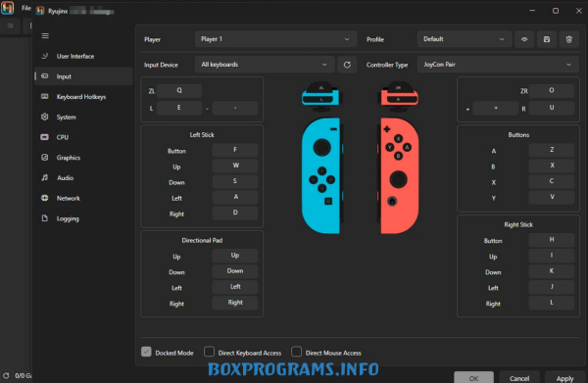Go to the System settings page

coord(83,117)
